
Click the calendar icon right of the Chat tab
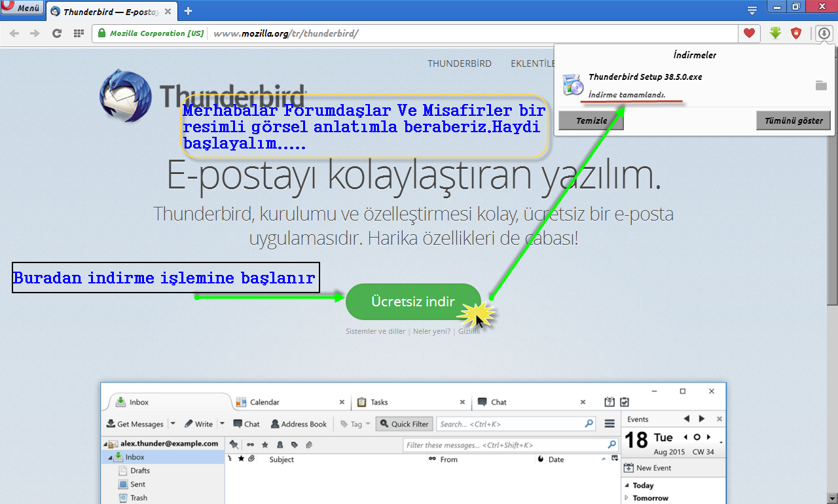pos(610,402)
